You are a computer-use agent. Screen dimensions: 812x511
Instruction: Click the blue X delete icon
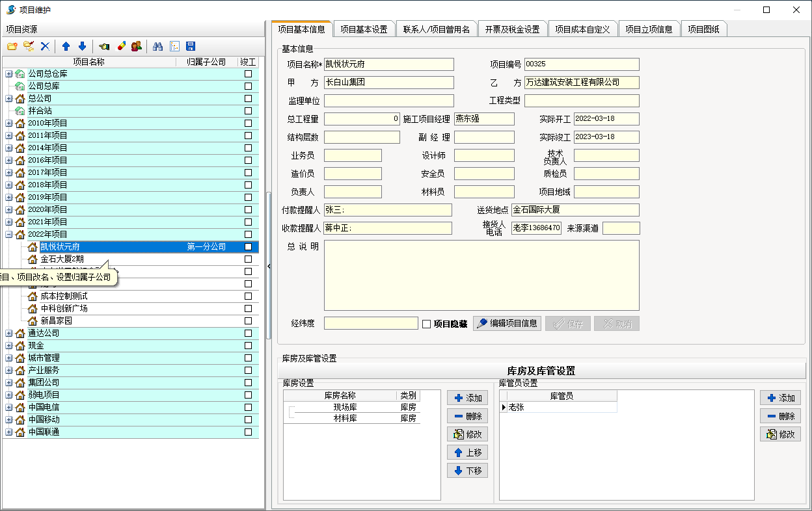pos(45,46)
